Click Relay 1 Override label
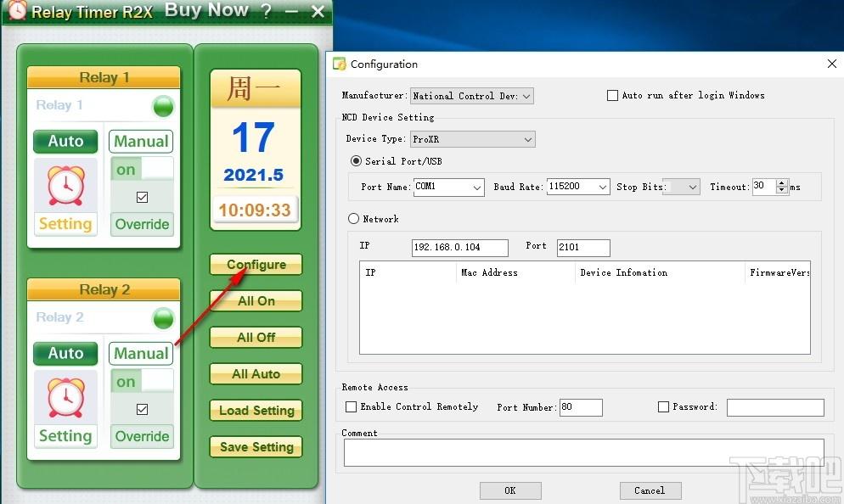This screenshot has width=844, height=504. pyautogui.click(x=142, y=224)
